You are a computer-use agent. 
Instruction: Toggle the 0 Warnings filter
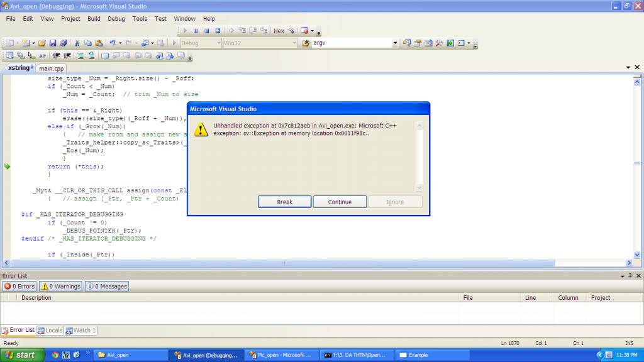61,286
